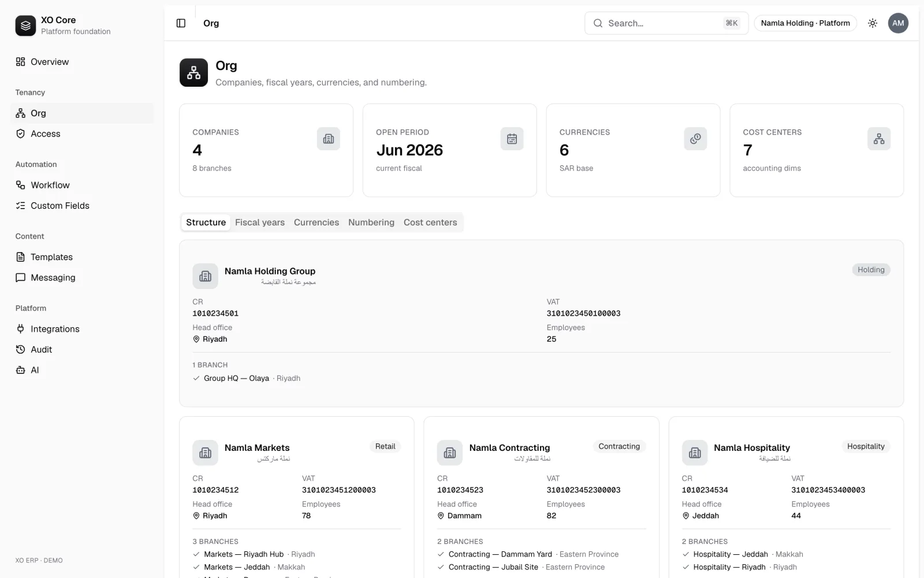
Task: Toggle the sidebar panel icon
Action: (181, 23)
